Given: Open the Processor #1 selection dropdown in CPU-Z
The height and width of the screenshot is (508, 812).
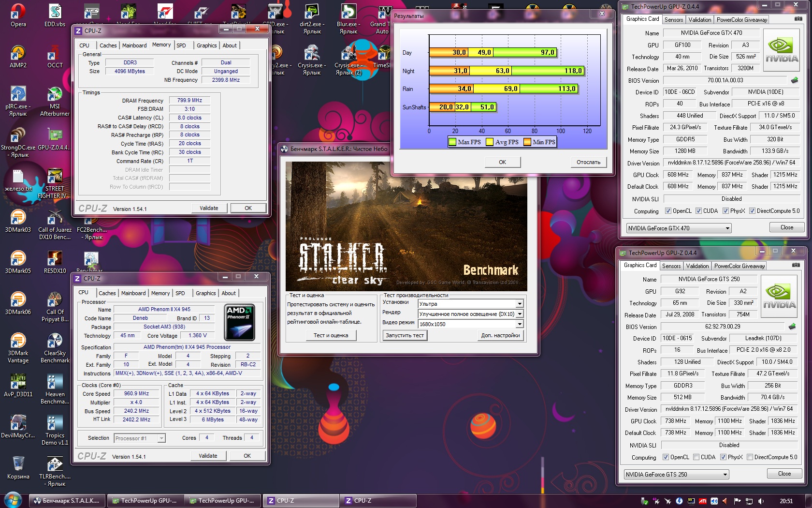Looking at the screenshot, I should [140, 438].
